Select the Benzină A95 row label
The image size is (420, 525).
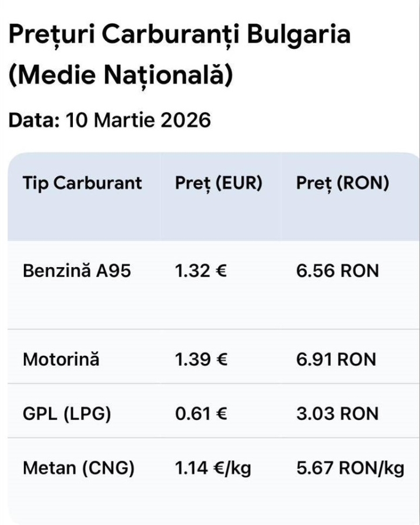point(77,271)
